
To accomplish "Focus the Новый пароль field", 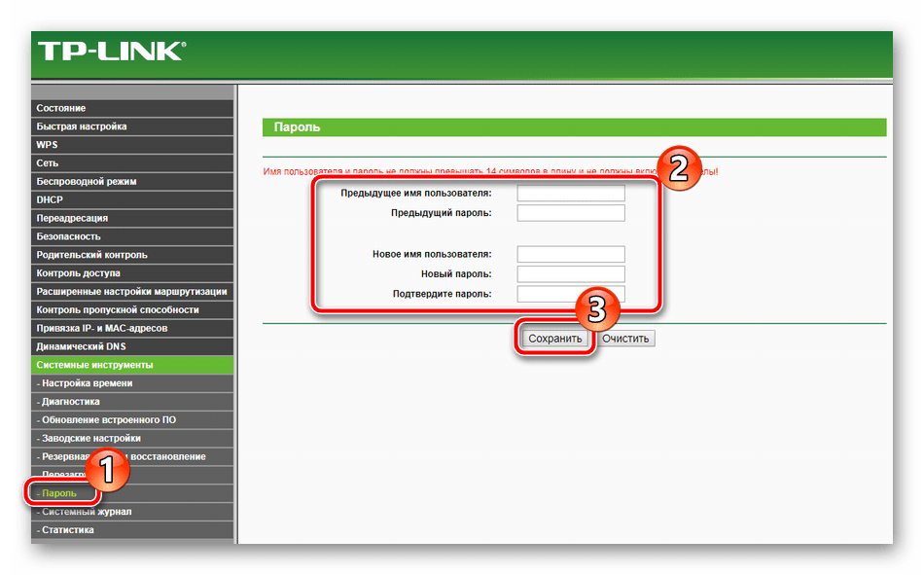I will [570, 273].
